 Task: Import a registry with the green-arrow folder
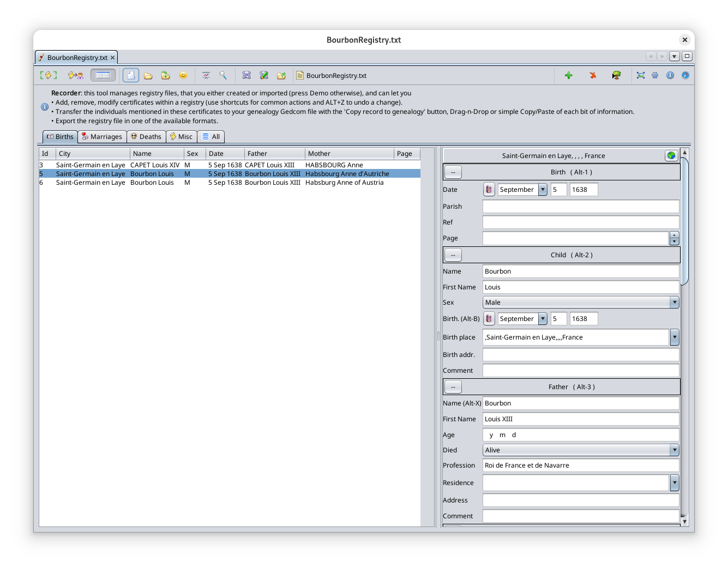[x=165, y=75]
